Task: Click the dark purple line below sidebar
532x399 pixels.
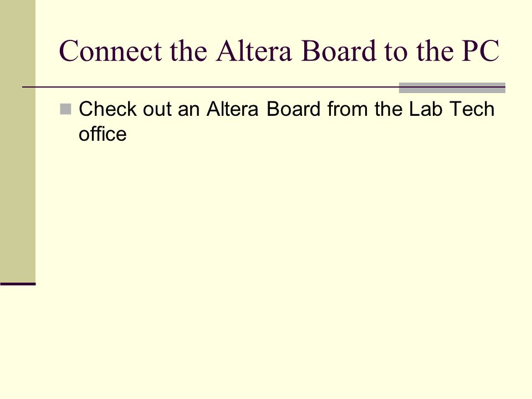Action: 18,284
